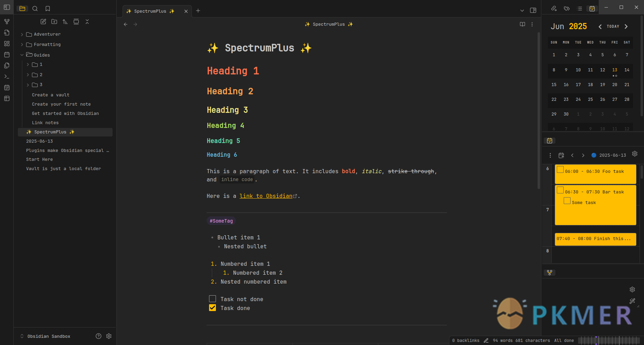The width and height of the screenshot is (644, 345).
Task: Open the tab list dropdown chevron
Action: tap(522, 11)
